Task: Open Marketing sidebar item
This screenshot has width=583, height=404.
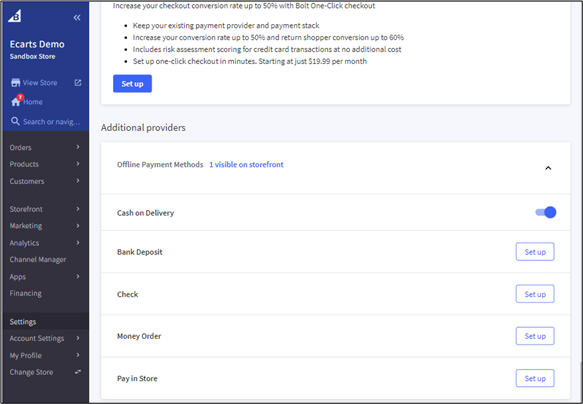Action: [26, 226]
